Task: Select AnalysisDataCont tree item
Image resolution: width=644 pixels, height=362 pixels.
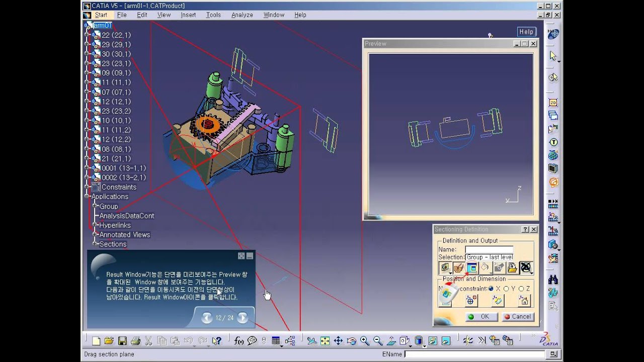Action: [x=127, y=216]
